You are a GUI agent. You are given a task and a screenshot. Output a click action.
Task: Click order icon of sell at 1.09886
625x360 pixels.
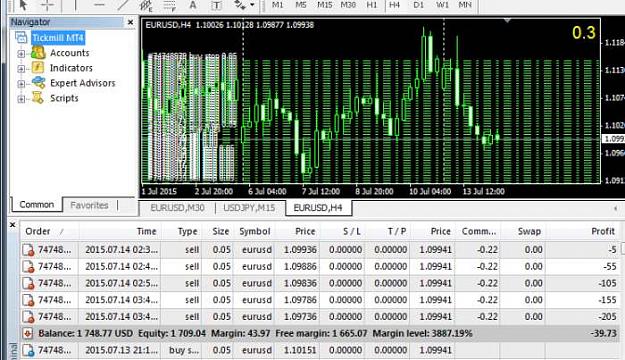click(28, 267)
